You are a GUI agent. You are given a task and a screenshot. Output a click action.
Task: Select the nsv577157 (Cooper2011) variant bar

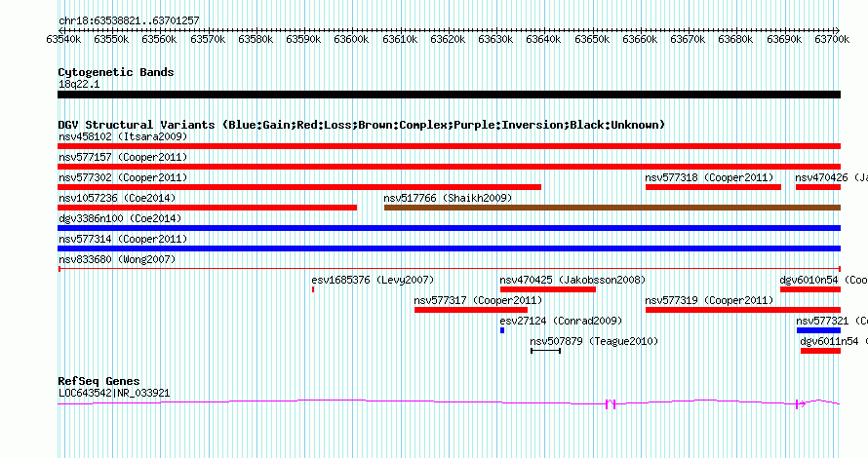449,167
